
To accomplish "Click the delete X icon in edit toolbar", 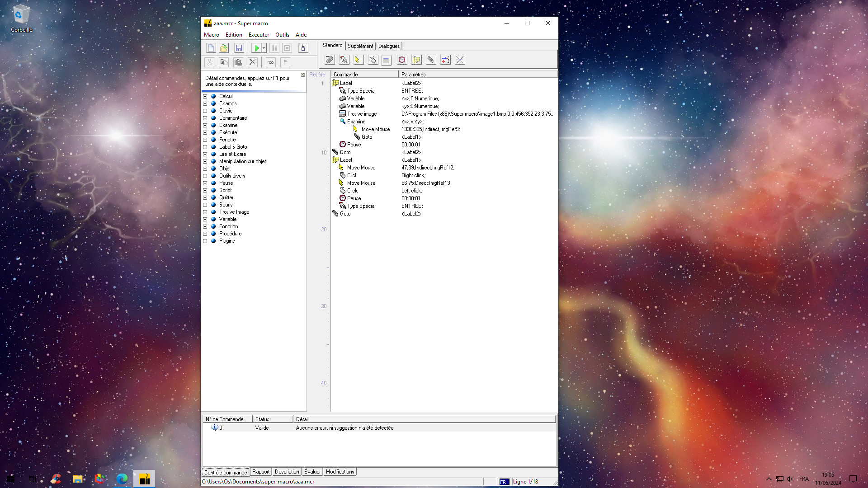I will 252,62.
